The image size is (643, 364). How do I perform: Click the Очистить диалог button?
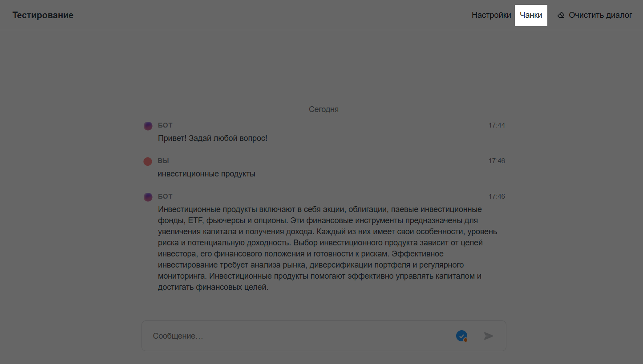[594, 16]
